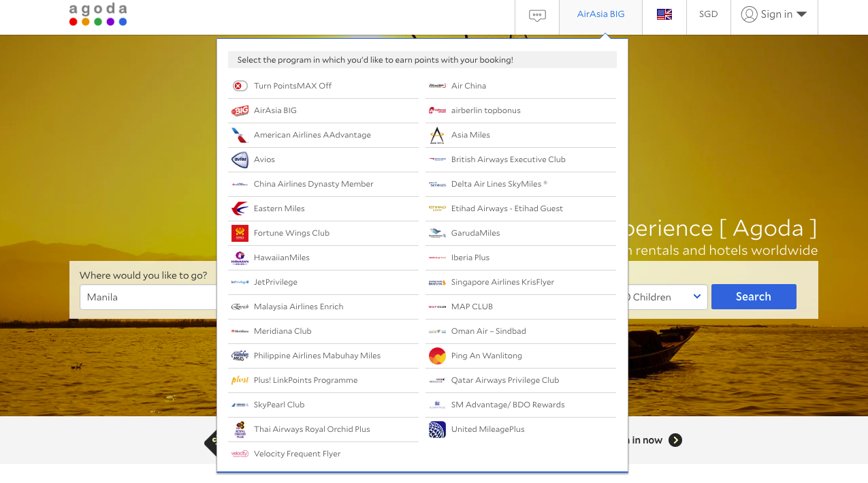This screenshot has width=868, height=483.
Task: Click the Agoda logo
Action: coord(98,14)
